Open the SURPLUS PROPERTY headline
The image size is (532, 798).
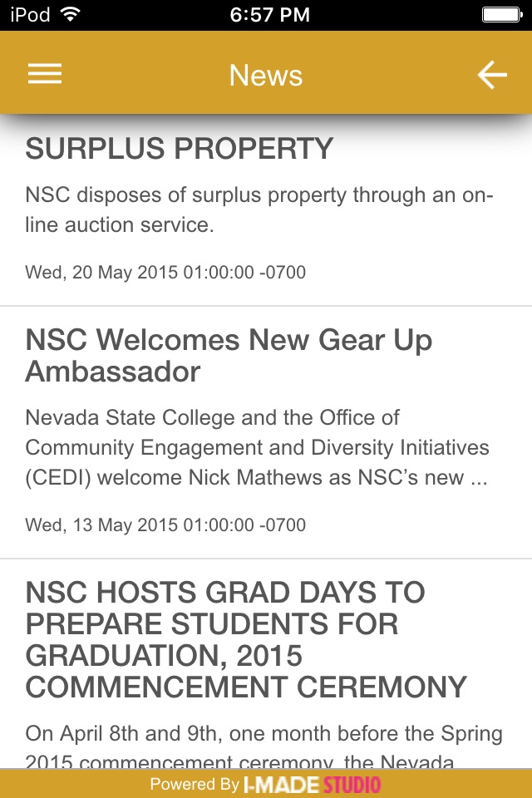pos(180,149)
